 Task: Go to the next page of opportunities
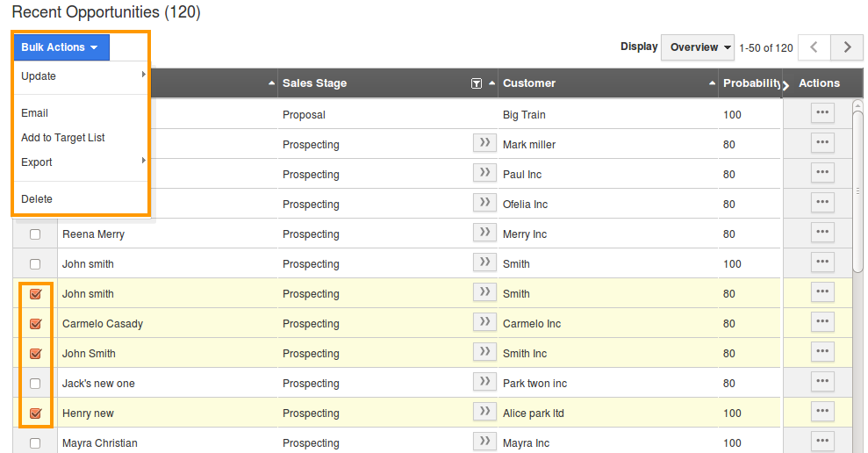tap(846, 47)
